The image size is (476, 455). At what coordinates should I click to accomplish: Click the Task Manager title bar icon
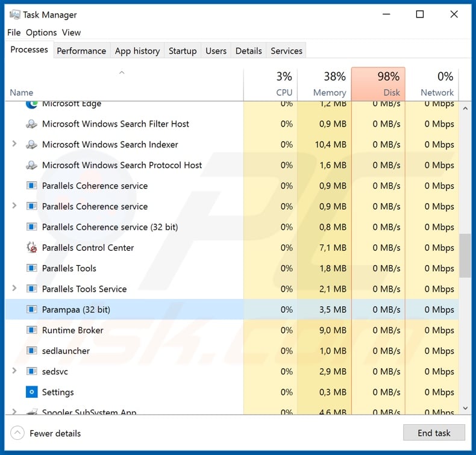(x=14, y=14)
